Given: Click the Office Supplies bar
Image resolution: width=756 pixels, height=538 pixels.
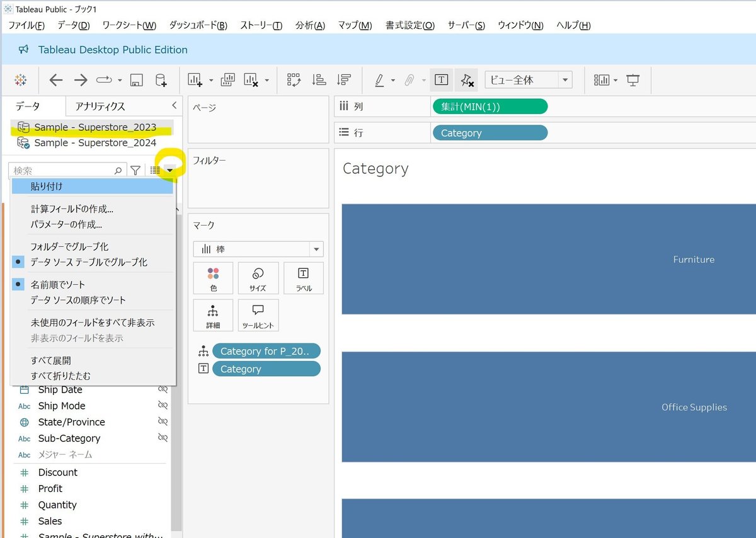Looking at the screenshot, I should [x=549, y=407].
